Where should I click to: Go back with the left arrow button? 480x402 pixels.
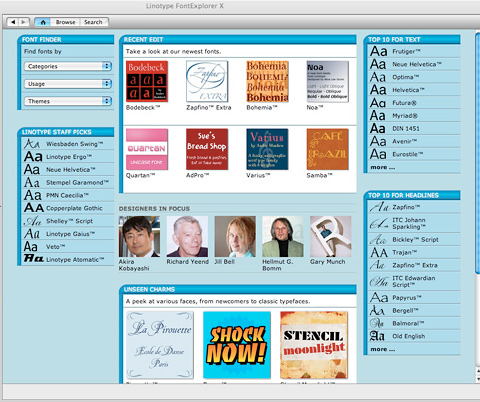point(13,22)
